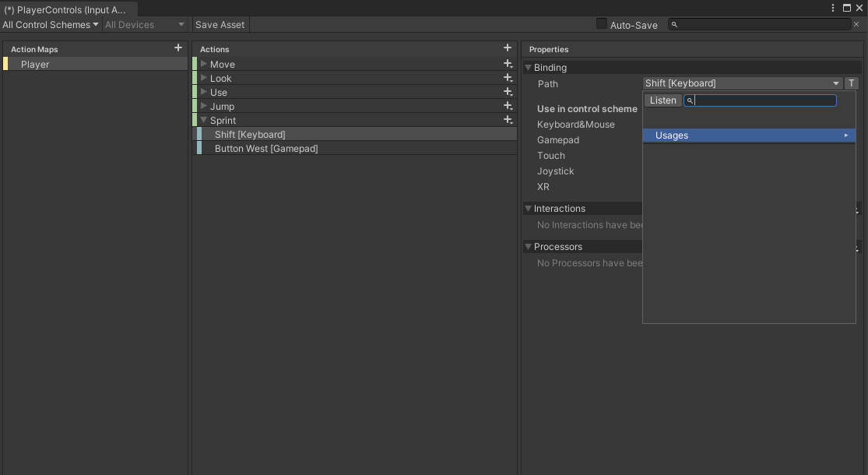Screen dimensions: 868x475
Task: Add binding to Move action
Action: click(x=508, y=64)
